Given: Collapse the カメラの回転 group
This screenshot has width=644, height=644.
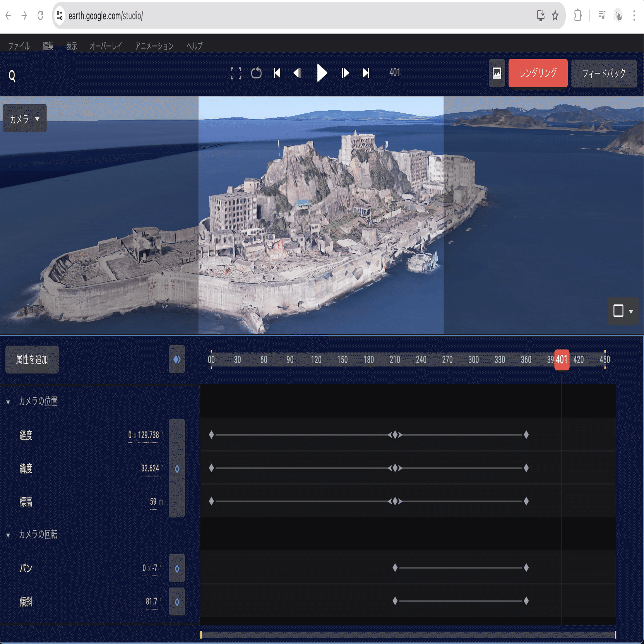Looking at the screenshot, I should (8, 535).
